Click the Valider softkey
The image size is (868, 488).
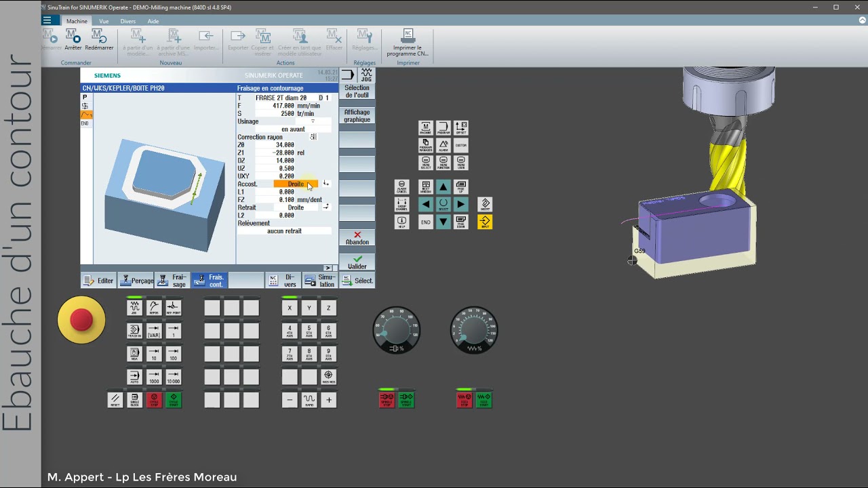(357, 263)
